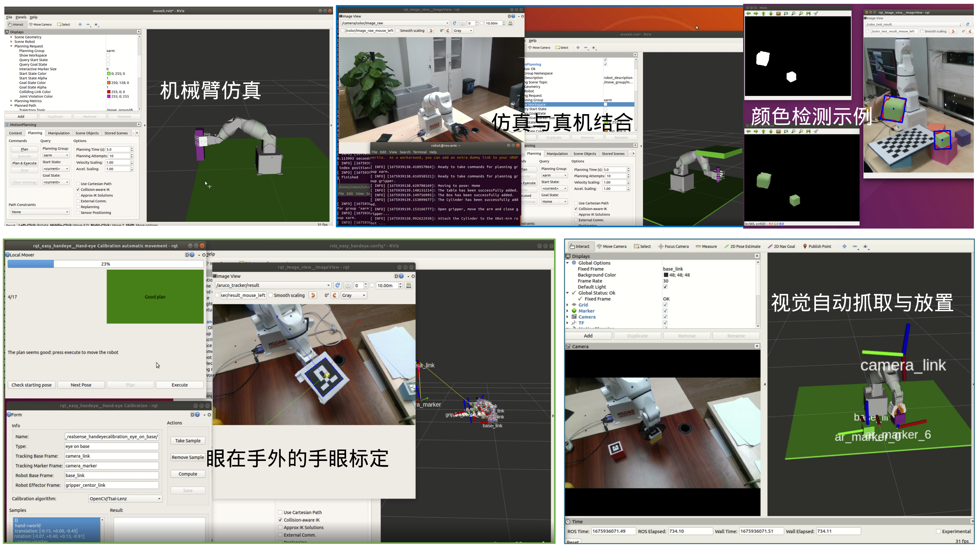Click the Background Color swatch
The image size is (980, 551).
666,275
